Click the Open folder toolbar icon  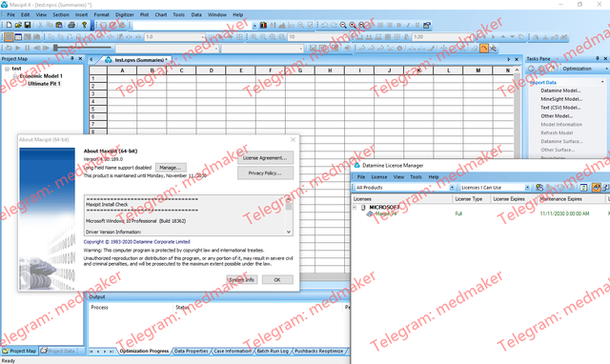click(18, 25)
